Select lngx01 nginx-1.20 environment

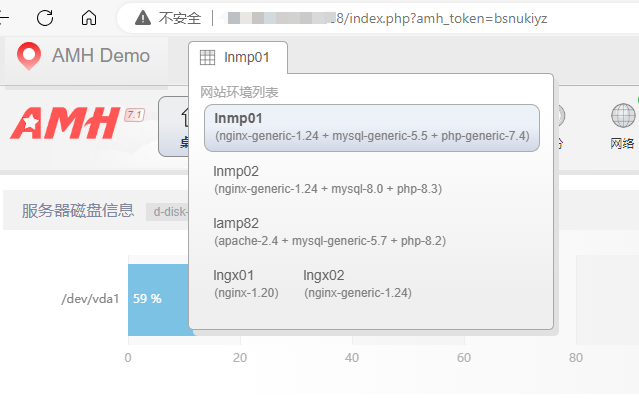(x=246, y=284)
